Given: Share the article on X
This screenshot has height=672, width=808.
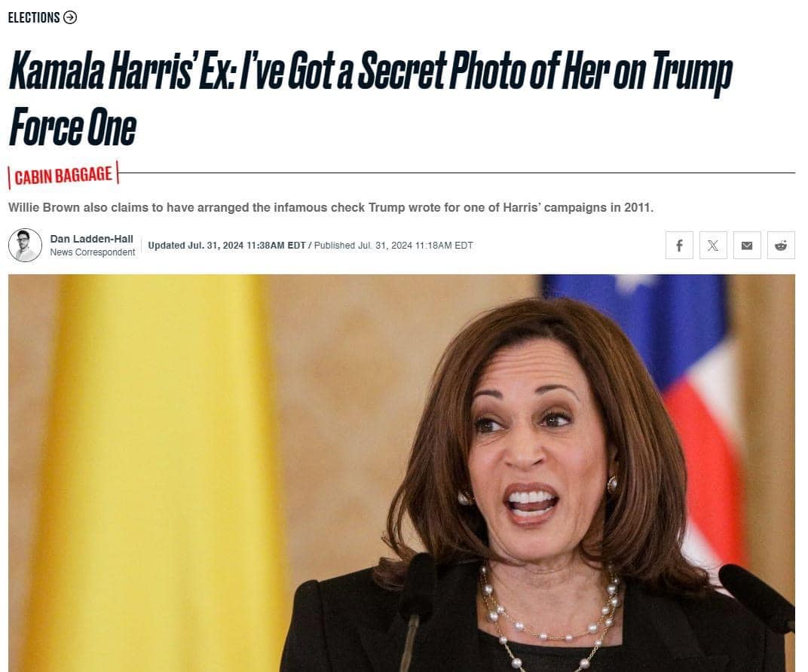Looking at the screenshot, I should point(713,245).
